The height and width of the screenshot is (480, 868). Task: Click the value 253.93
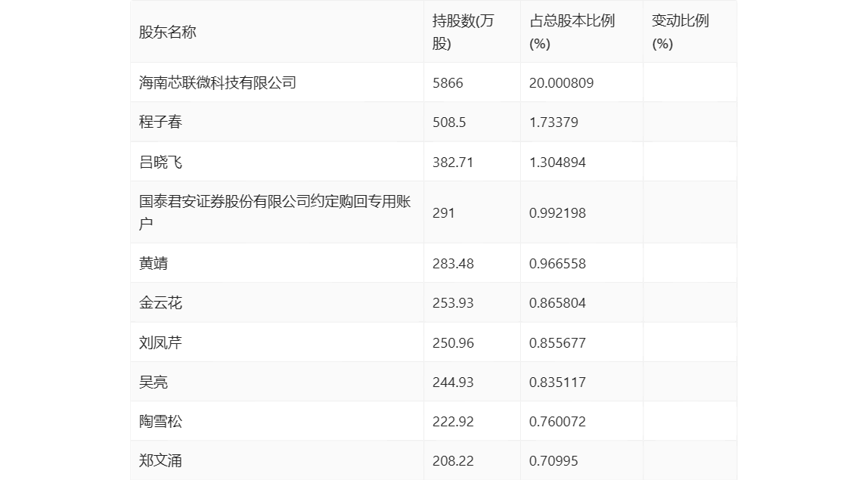453,303
